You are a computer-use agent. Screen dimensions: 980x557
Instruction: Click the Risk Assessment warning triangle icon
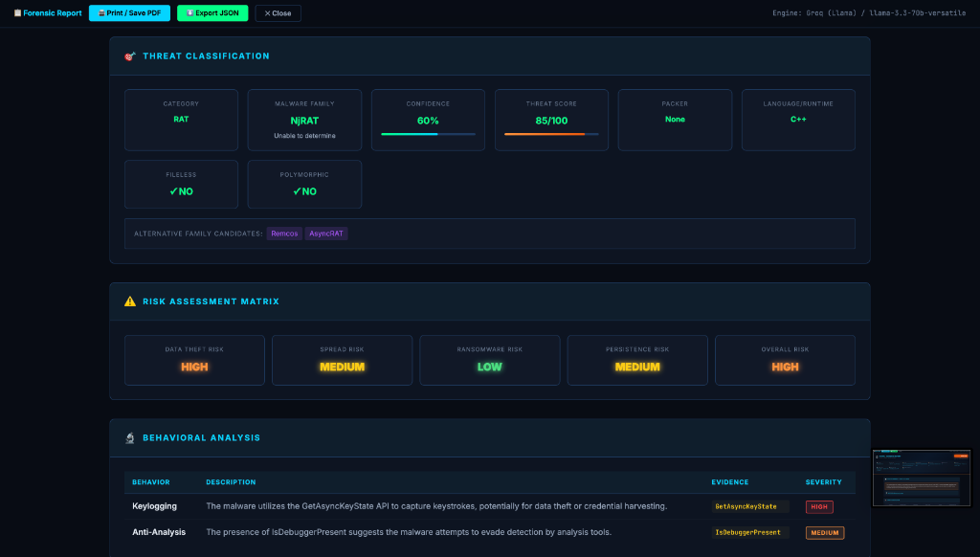[x=130, y=301]
